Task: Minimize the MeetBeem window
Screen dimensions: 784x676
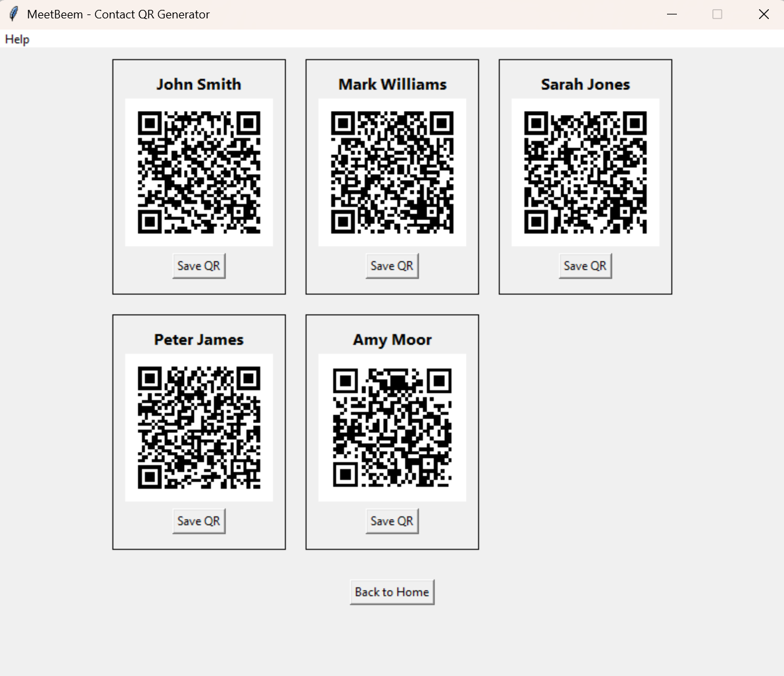Action: click(672, 14)
